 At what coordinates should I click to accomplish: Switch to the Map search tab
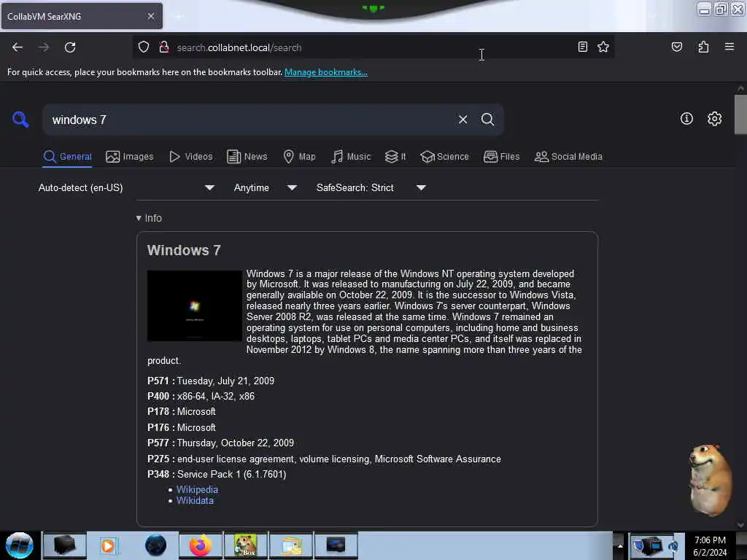pos(299,157)
